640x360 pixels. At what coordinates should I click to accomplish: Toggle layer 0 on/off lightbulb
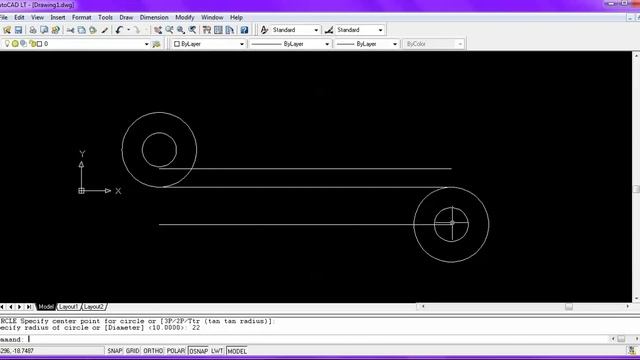(7, 44)
